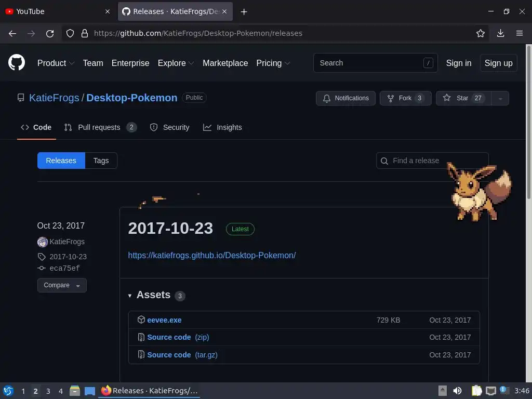
Task: Click the search magnifier in Find a release
Action: [x=384, y=161]
